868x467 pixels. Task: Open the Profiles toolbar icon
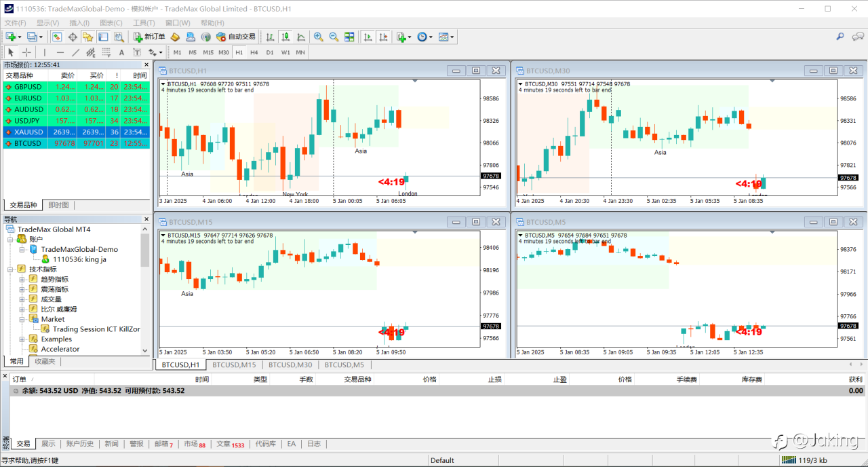pyautogui.click(x=32, y=37)
